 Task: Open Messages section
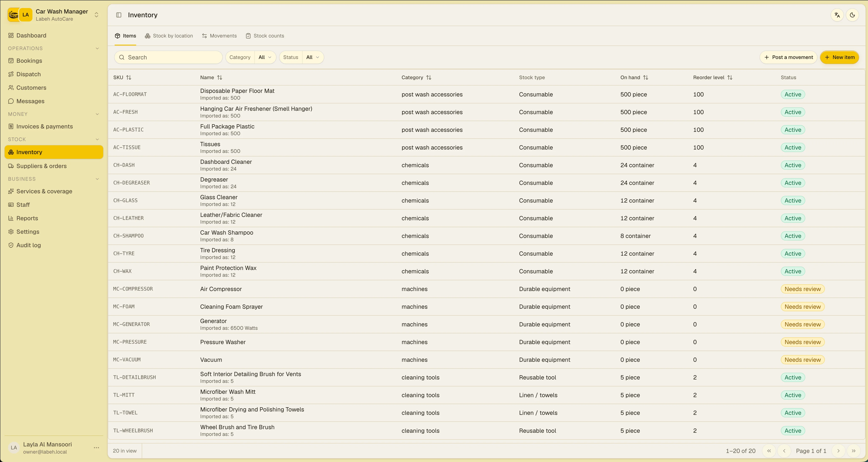(54, 101)
